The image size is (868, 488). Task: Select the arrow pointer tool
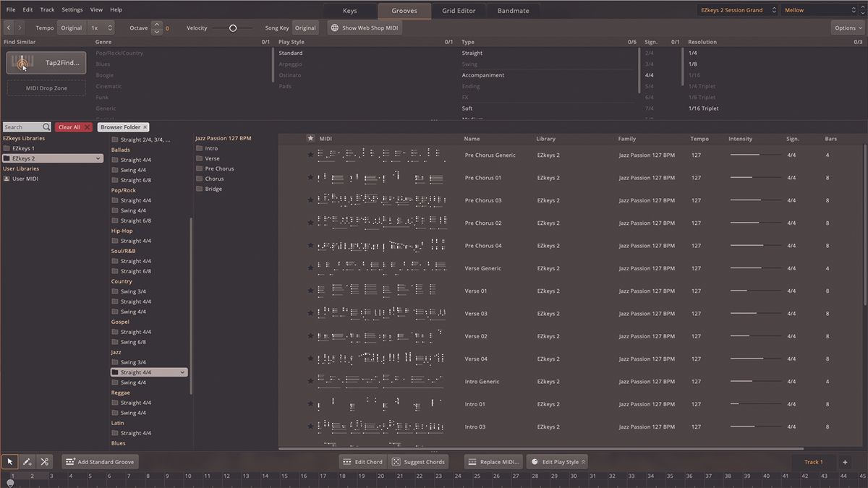click(x=10, y=461)
